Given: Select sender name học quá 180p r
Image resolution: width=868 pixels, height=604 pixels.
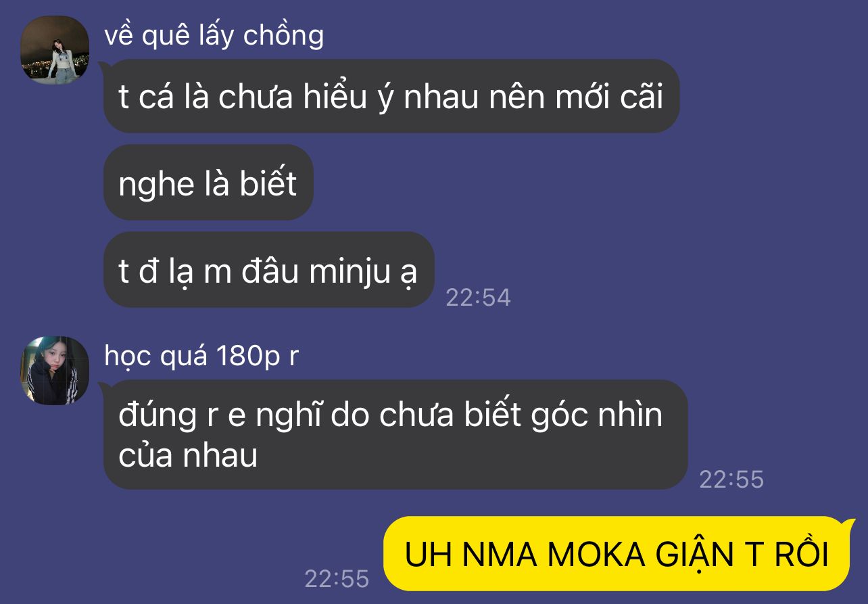Looking at the screenshot, I should [201, 356].
